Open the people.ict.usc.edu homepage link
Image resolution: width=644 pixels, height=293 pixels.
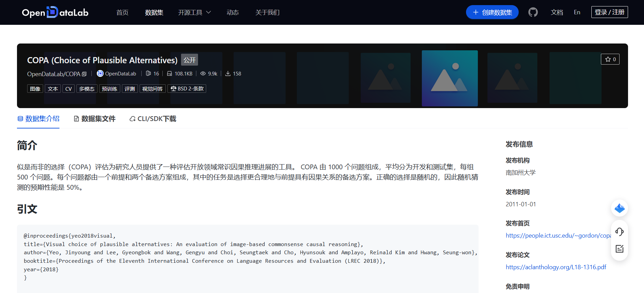pyautogui.click(x=558, y=236)
